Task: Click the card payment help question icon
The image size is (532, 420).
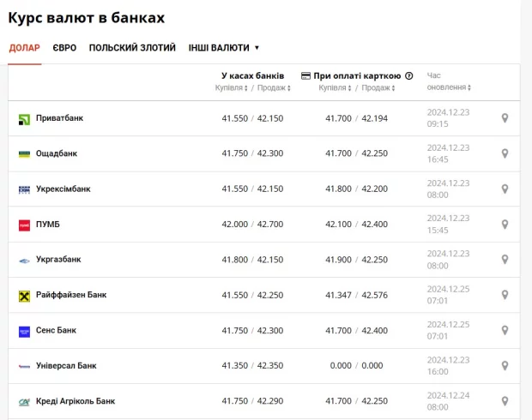Action: pyautogui.click(x=409, y=76)
